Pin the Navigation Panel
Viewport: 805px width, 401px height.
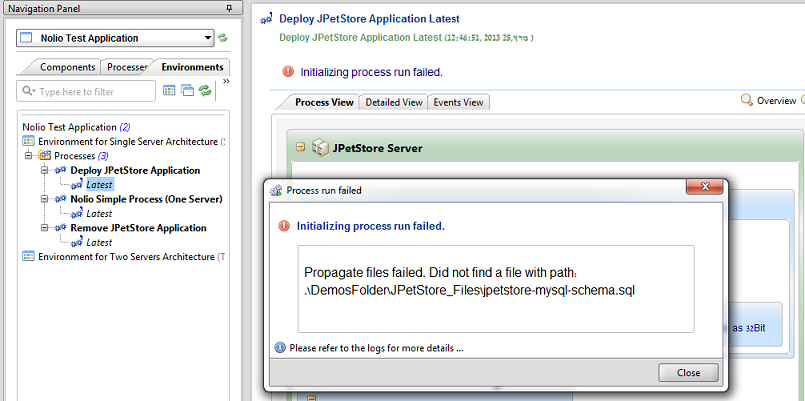pos(229,8)
